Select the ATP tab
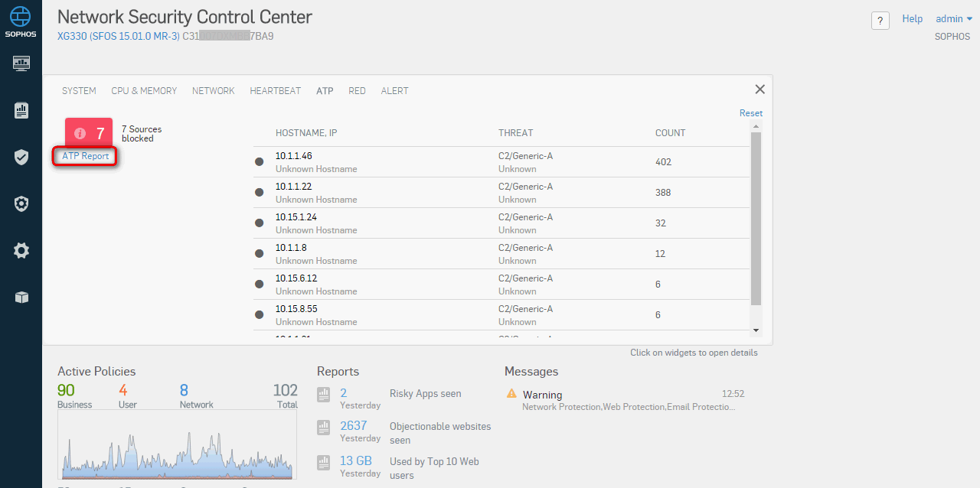 pyautogui.click(x=325, y=91)
